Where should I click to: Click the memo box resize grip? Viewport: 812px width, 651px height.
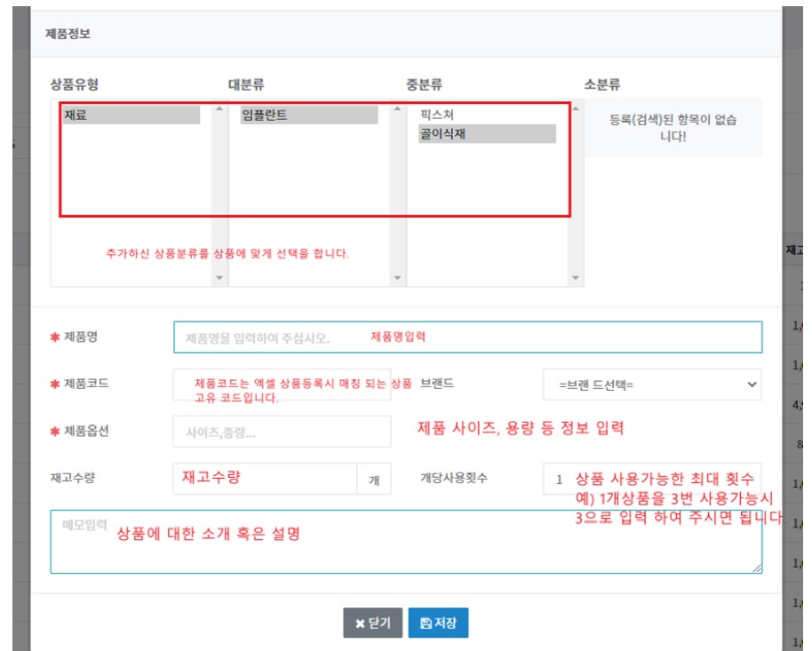coord(757,568)
